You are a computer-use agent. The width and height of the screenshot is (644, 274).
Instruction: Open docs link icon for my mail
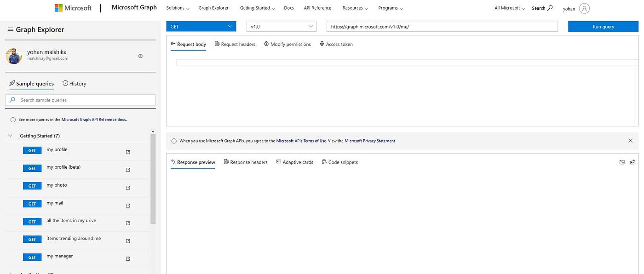128,205
